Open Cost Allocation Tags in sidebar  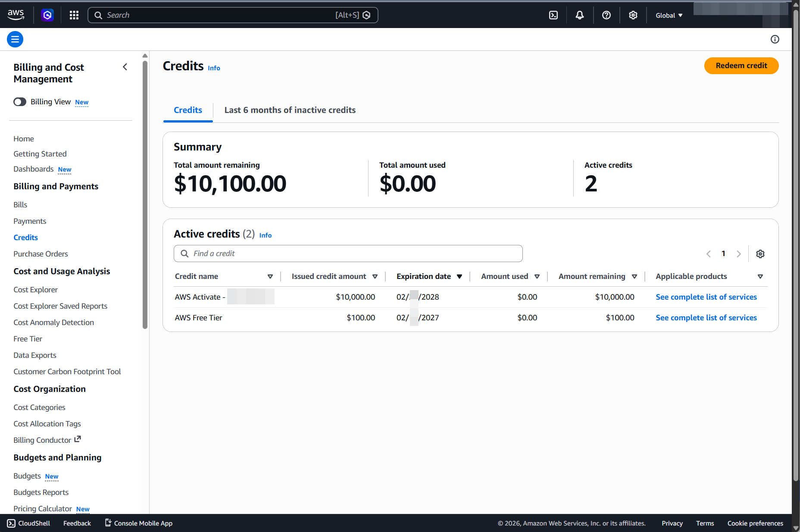click(x=47, y=424)
